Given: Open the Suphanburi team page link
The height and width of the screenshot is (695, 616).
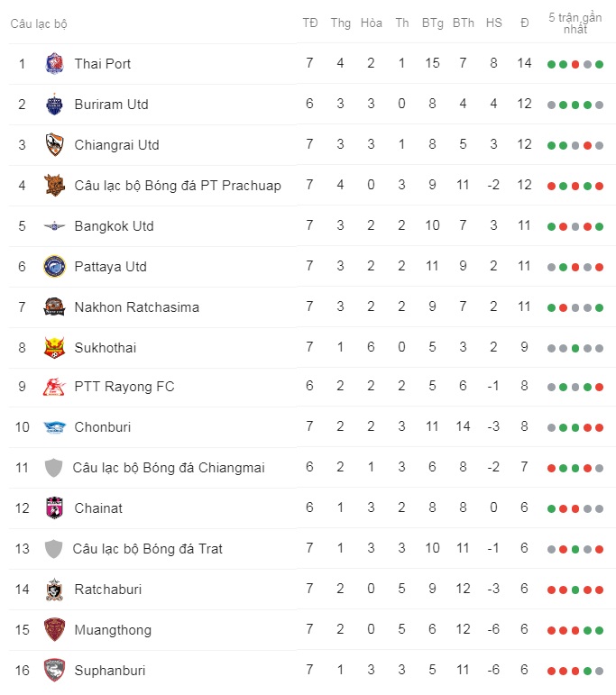Looking at the screenshot, I should (109, 671).
